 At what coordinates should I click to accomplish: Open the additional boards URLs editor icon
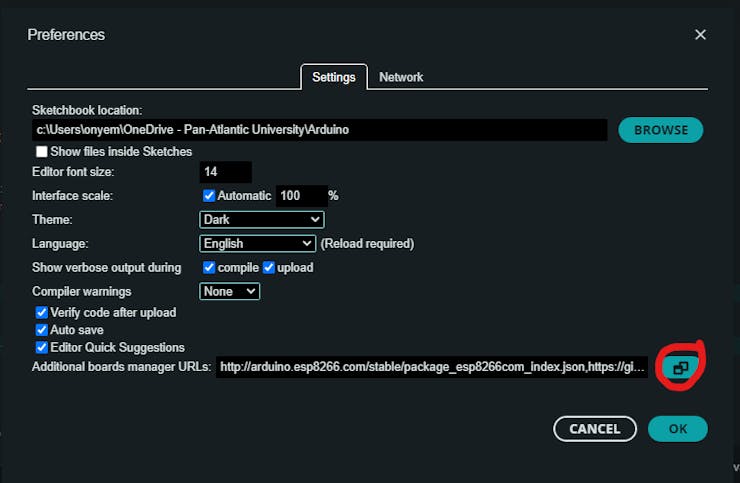[x=680, y=367]
